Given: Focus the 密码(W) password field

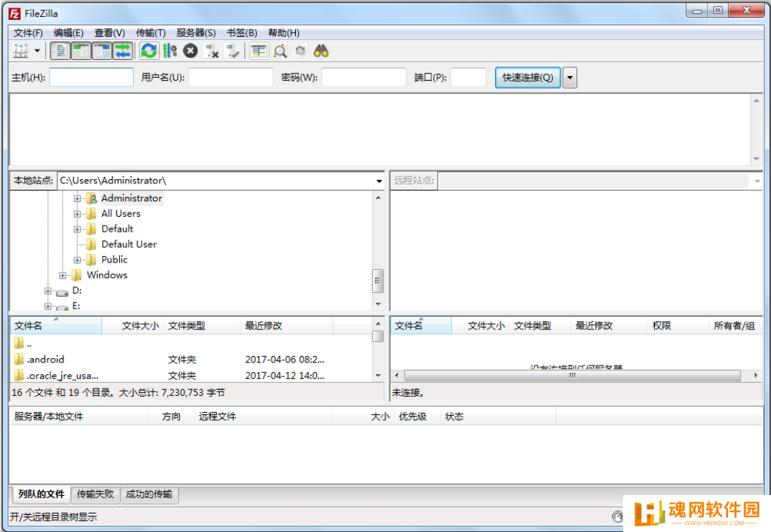Looking at the screenshot, I should point(364,77).
